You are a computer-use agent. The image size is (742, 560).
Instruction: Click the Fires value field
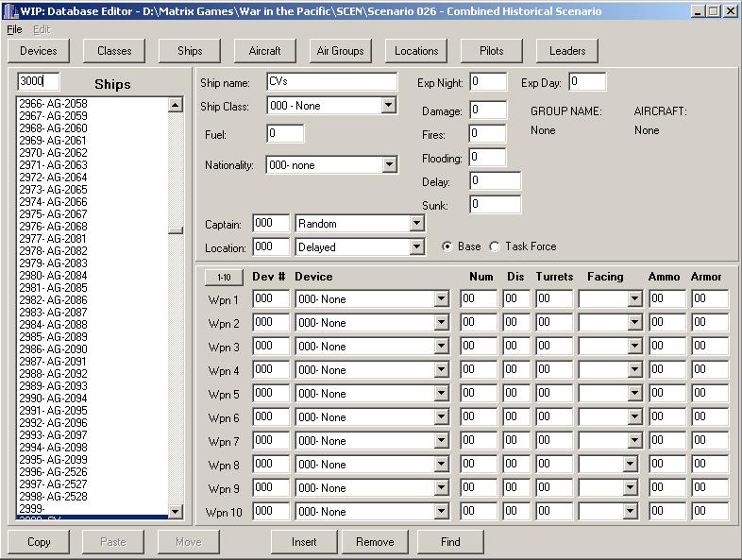coord(487,133)
